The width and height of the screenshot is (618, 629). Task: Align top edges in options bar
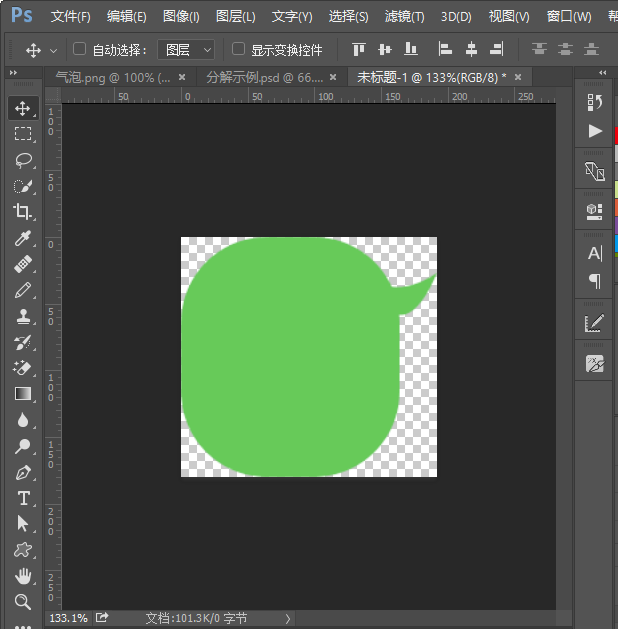click(x=359, y=49)
